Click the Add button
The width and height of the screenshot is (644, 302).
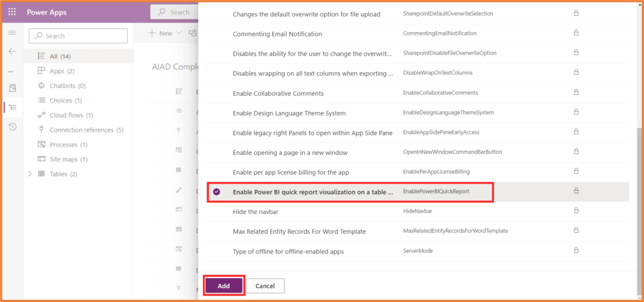click(x=223, y=286)
